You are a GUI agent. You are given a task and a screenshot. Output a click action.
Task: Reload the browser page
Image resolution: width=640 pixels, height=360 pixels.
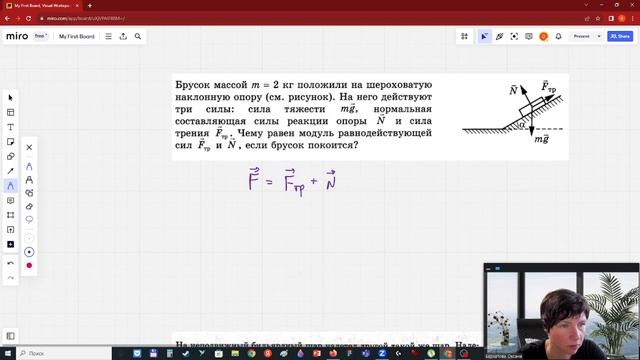[28, 18]
